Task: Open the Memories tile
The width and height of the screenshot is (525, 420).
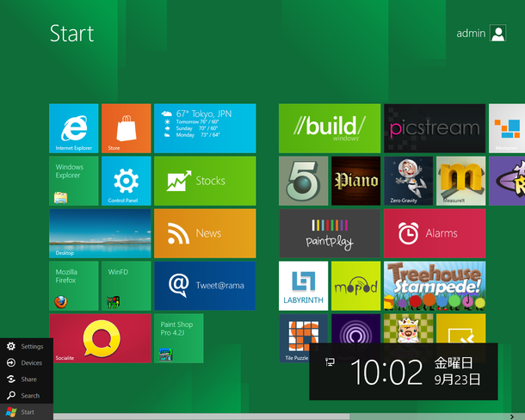Action: [507, 128]
